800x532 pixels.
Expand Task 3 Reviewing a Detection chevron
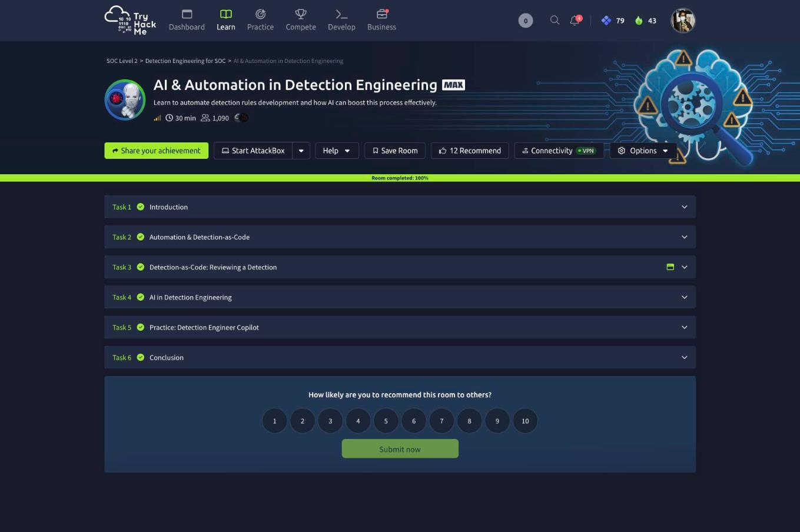tap(684, 267)
